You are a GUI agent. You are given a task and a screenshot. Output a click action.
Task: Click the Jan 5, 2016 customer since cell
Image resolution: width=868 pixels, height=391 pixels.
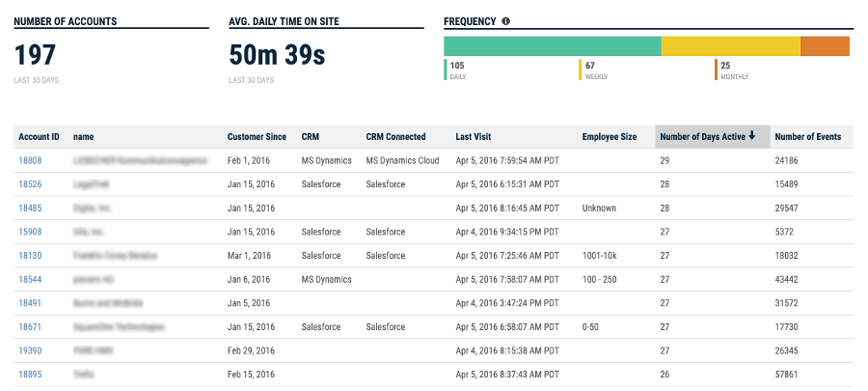pyautogui.click(x=249, y=303)
